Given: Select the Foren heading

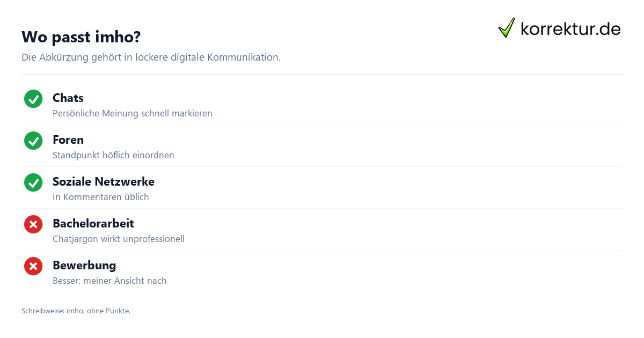Looking at the screenshot, I should (68, 139).
